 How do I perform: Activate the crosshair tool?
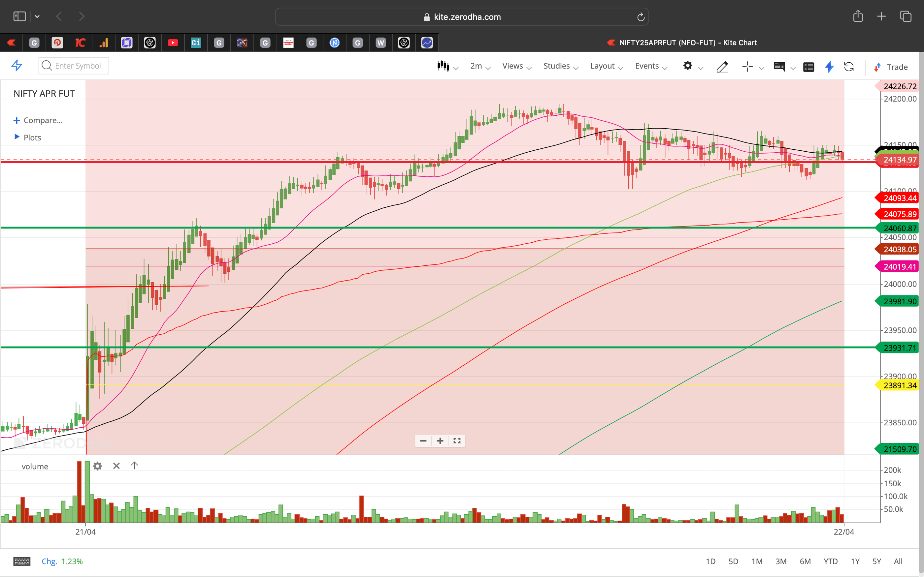tap(747, 66)
